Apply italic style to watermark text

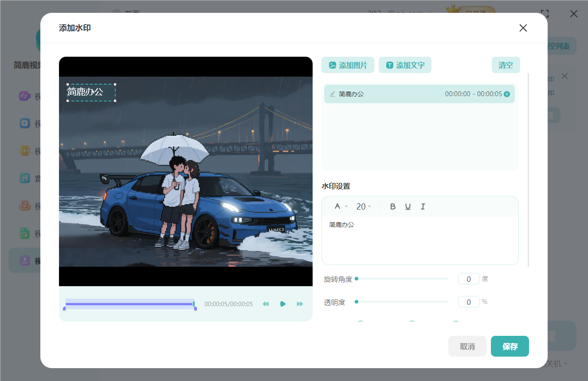pyautogui.click(x=423, y=206)
